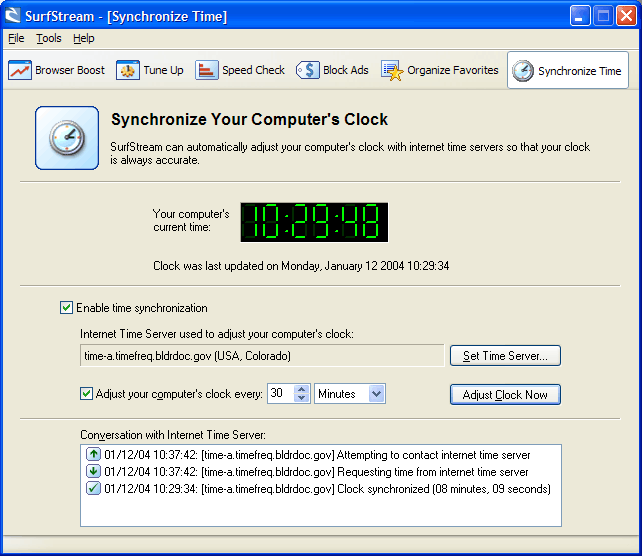Screen dimensions: 642x556
Task: Click the Internet Time Server field
Action: [x=262, y=355]
